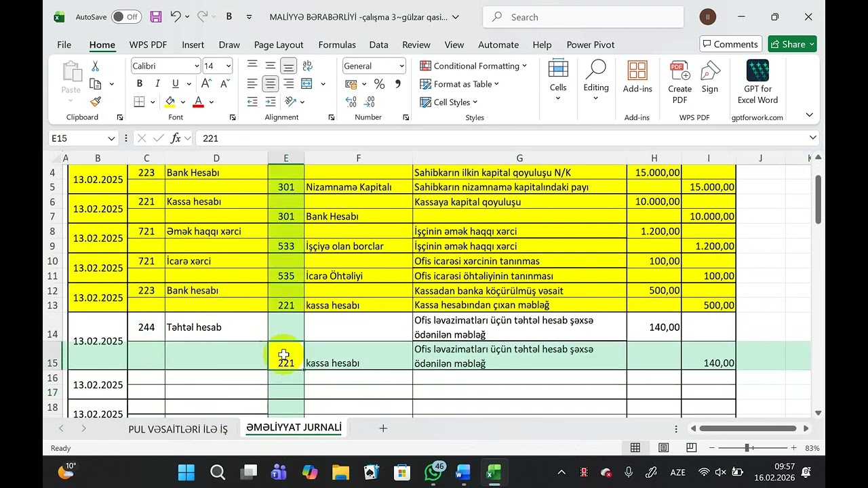Apply cell borders icon

139,102
